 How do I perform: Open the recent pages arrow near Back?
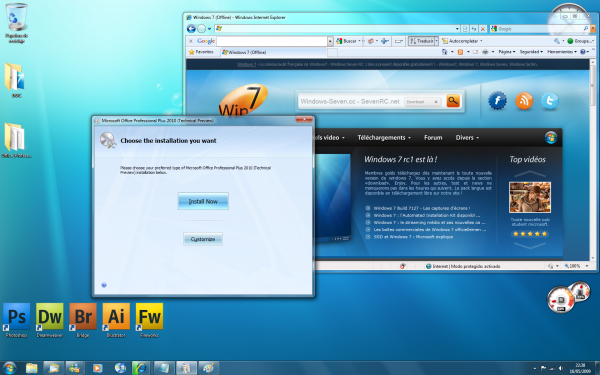[210, 29]
